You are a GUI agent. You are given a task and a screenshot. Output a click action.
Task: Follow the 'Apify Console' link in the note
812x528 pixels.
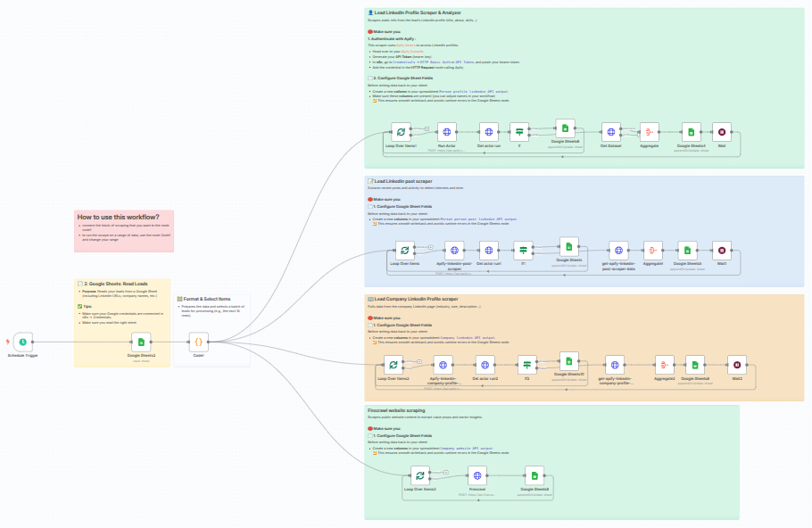(x=412, y=52)
